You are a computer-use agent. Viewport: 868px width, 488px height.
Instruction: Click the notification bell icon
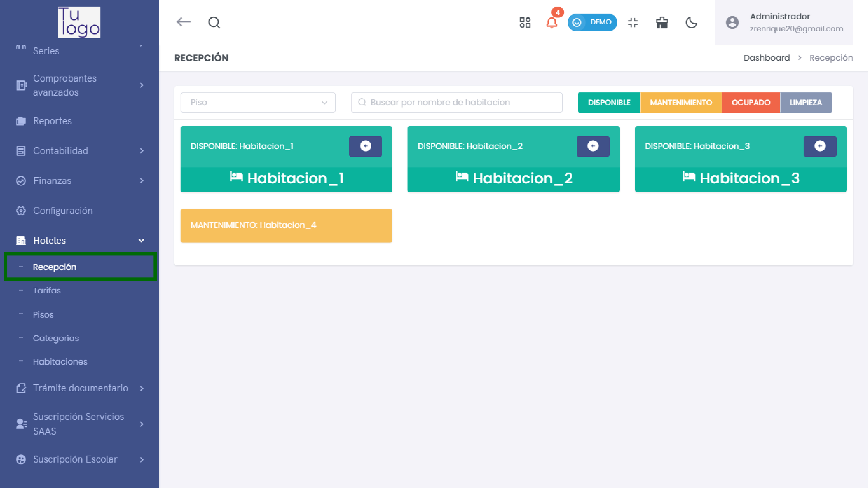point(551,23)
